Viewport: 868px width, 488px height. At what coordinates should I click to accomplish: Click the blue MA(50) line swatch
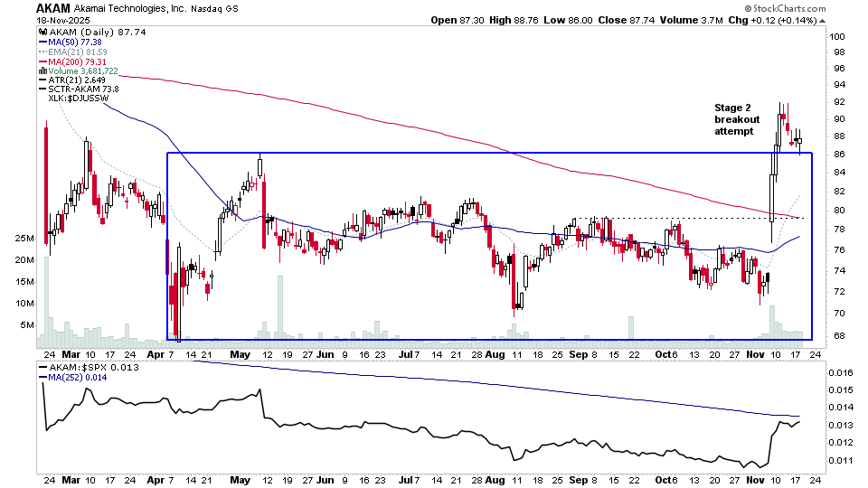(42, 42)
